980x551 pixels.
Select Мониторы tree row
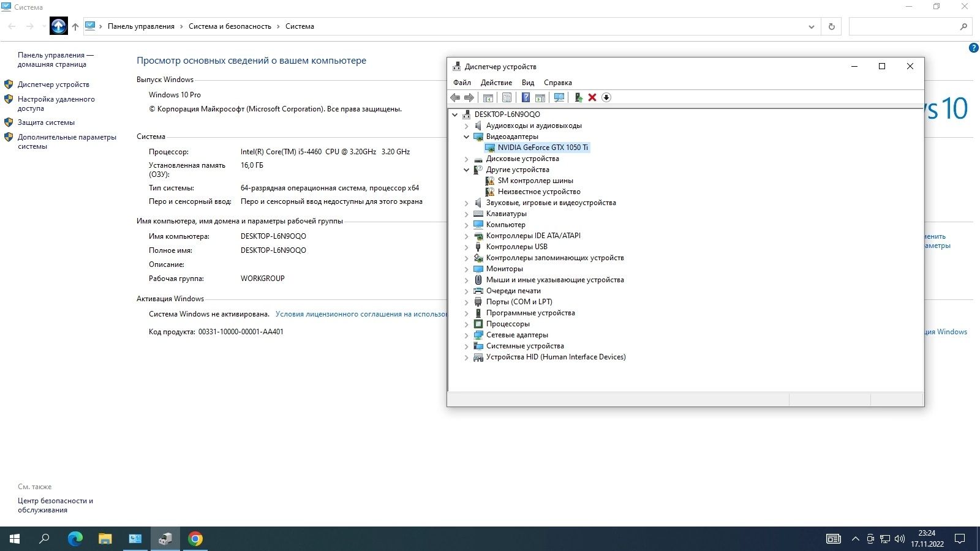click(505, 269)
